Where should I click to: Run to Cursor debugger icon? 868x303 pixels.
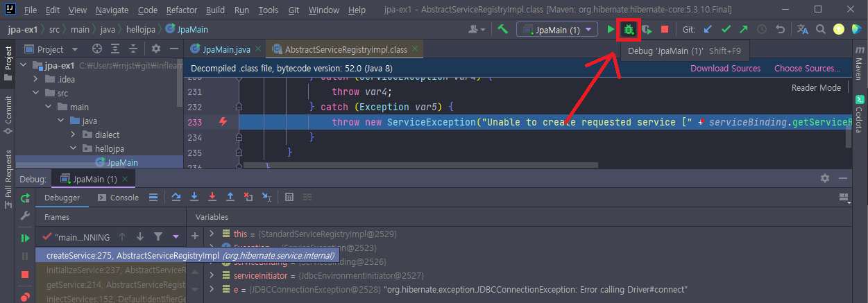[266, 198]
